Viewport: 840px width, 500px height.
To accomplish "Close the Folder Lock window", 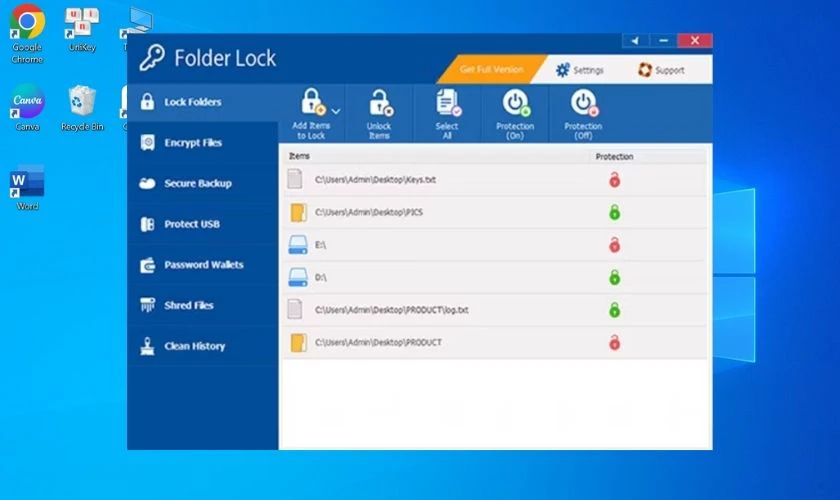I will (695, 41).
